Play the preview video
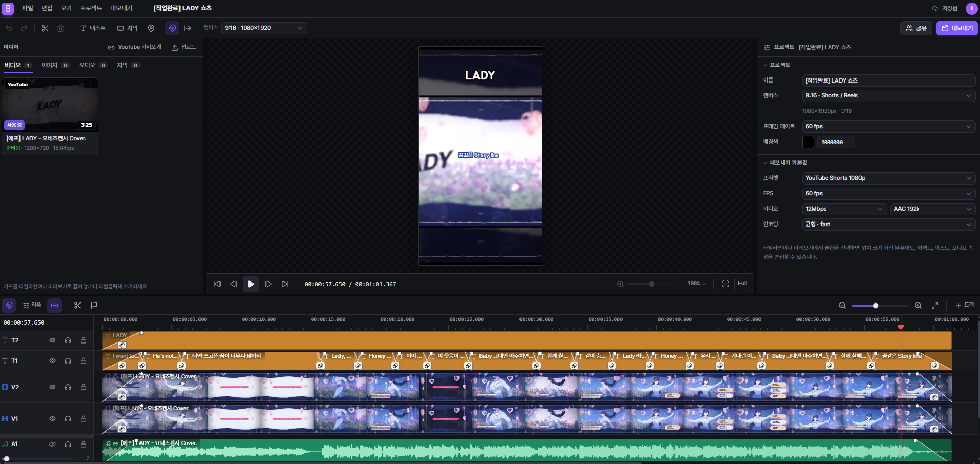Image resolution: width=980 pixels, height=464 pixels. 251,284
